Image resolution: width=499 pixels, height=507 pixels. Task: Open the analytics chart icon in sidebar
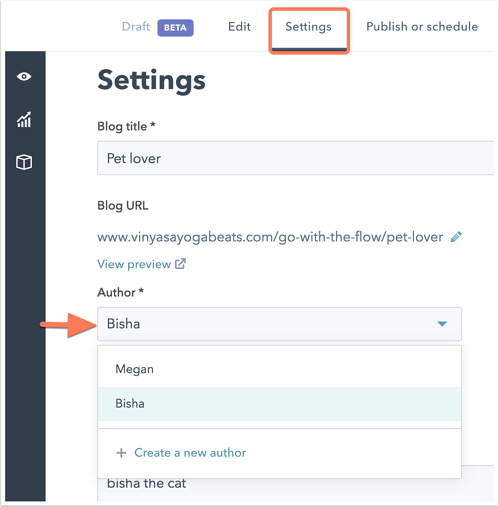tap(24, 120)
